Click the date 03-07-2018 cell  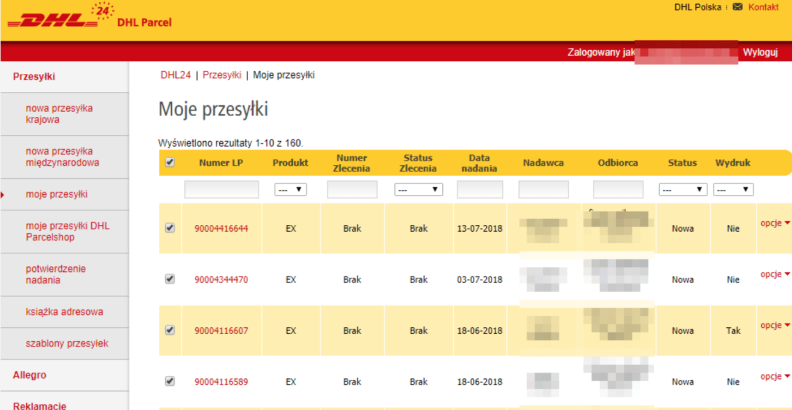click(x=480, y=279)
